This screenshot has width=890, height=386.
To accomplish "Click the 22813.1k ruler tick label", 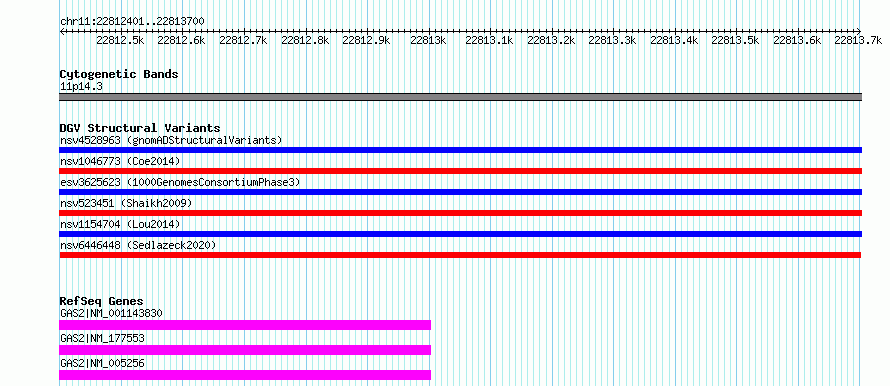I will [x=489, y=40].
